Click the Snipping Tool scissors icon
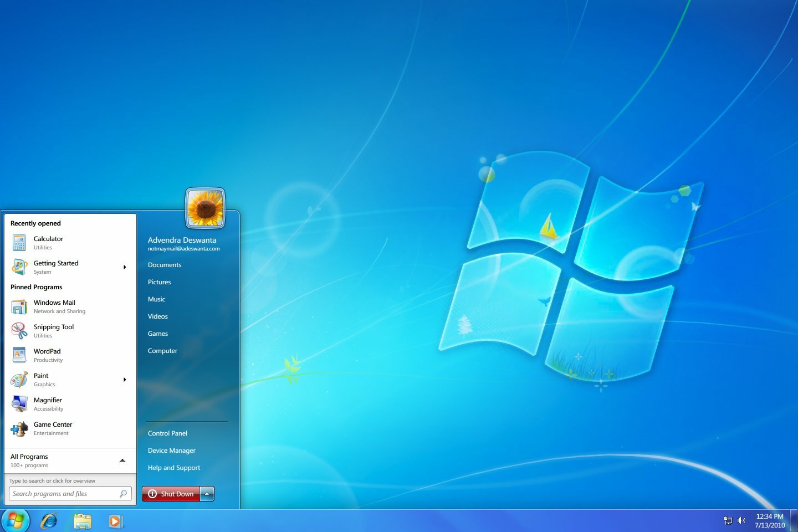This screenshot has width=798, height=532. pos(19,331)
